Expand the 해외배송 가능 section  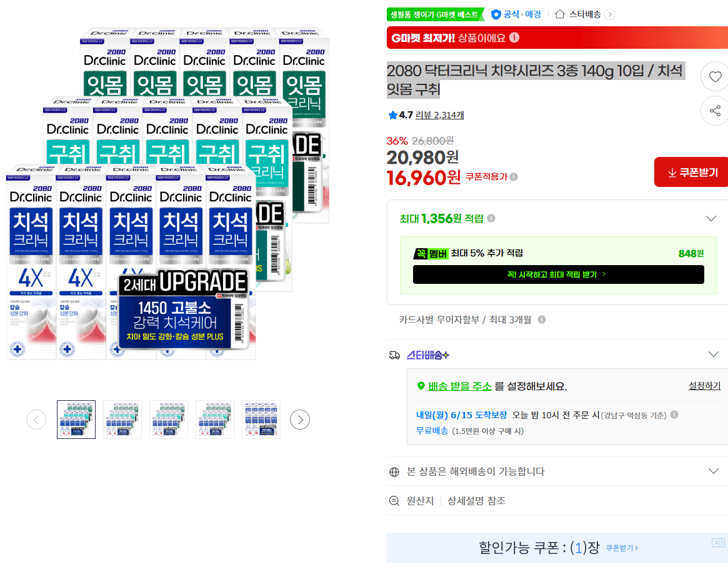(714, 471)
